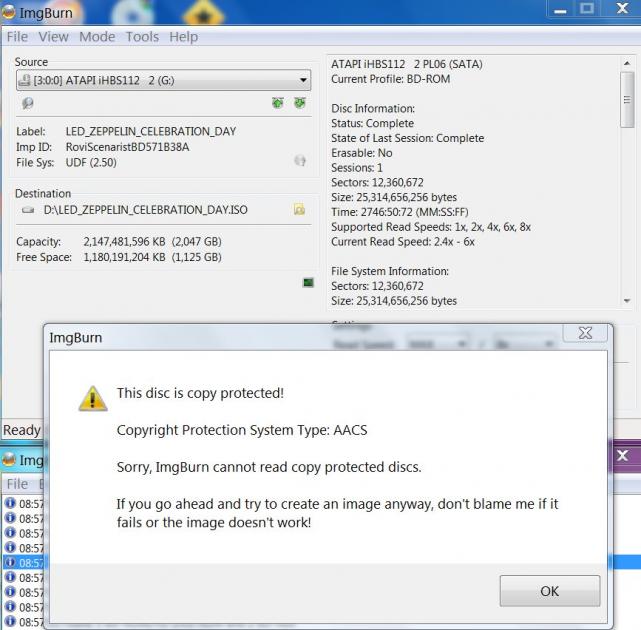Click the file system details disc icon
The image size is (641, 630).
300,161
